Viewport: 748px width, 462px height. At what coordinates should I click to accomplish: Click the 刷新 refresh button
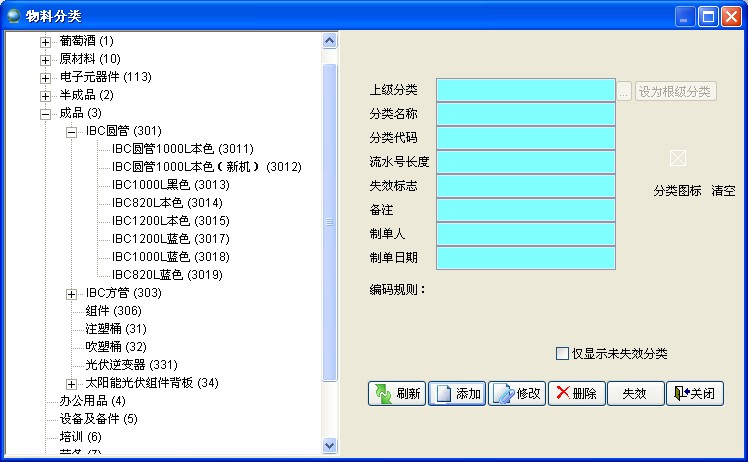tap(397, 393)
